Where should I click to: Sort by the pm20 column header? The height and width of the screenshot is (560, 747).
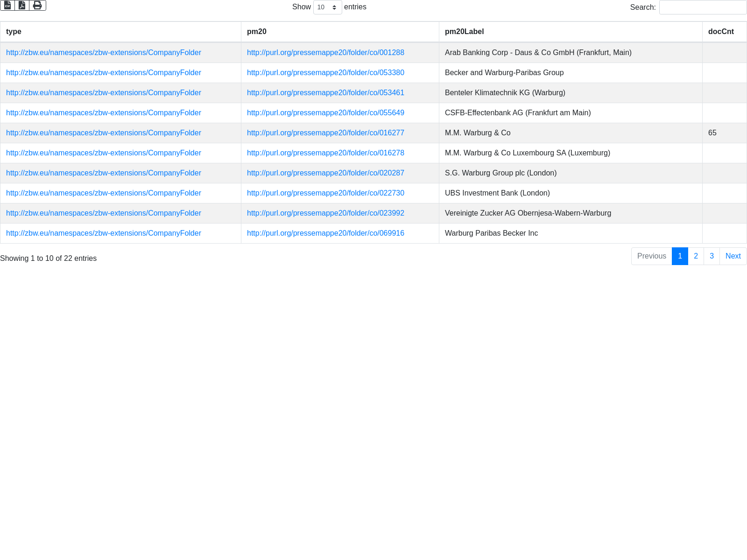click(x=257, y=32)
